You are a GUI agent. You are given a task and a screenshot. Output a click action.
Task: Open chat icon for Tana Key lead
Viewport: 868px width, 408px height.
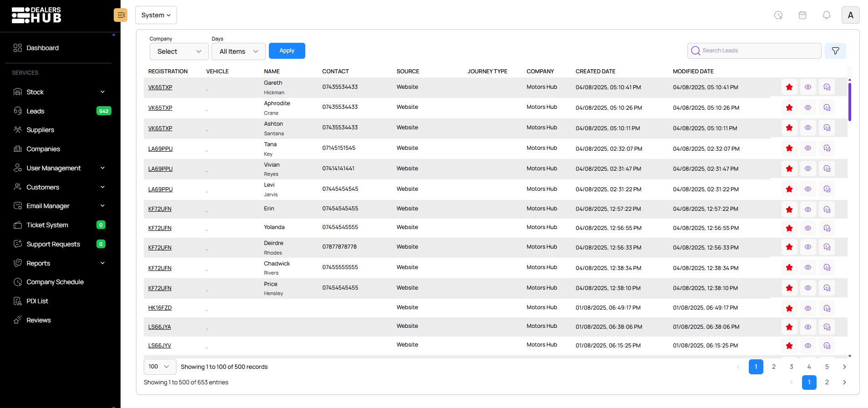(x=827, y=148)
